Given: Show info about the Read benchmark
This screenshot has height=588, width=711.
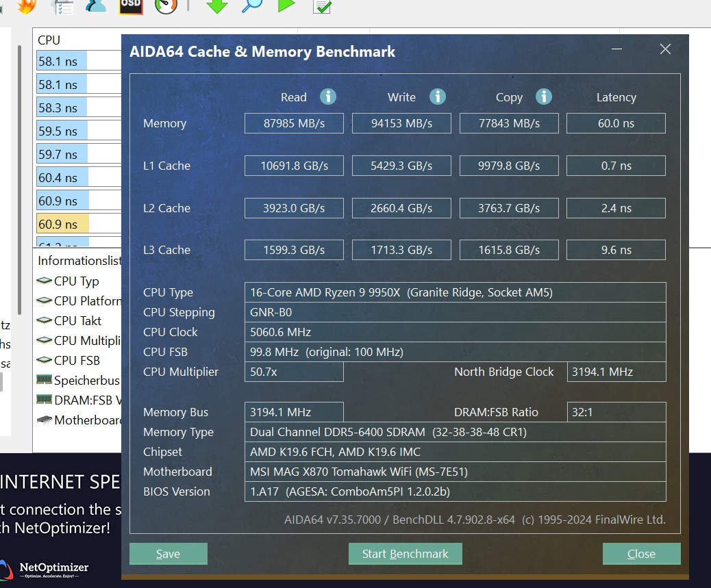Looking at the screenshot, I should pos(328,97).
